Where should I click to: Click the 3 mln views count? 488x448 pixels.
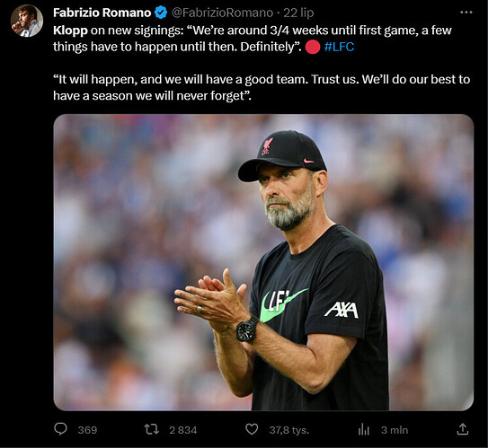point(395,430)
